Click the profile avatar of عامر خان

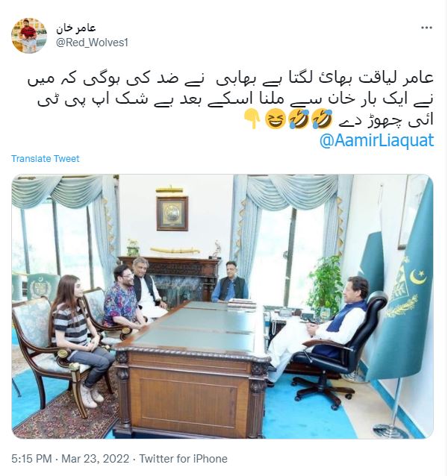pyautogui.click(x=29, y=35)
